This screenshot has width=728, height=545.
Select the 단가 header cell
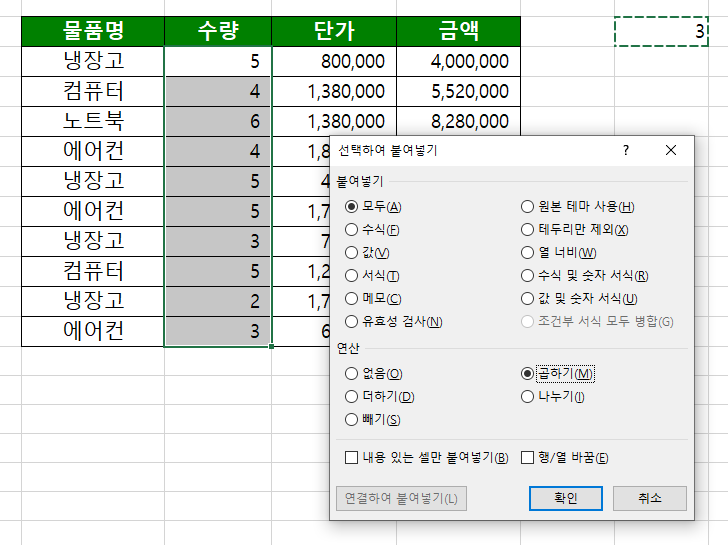(334, 31)
